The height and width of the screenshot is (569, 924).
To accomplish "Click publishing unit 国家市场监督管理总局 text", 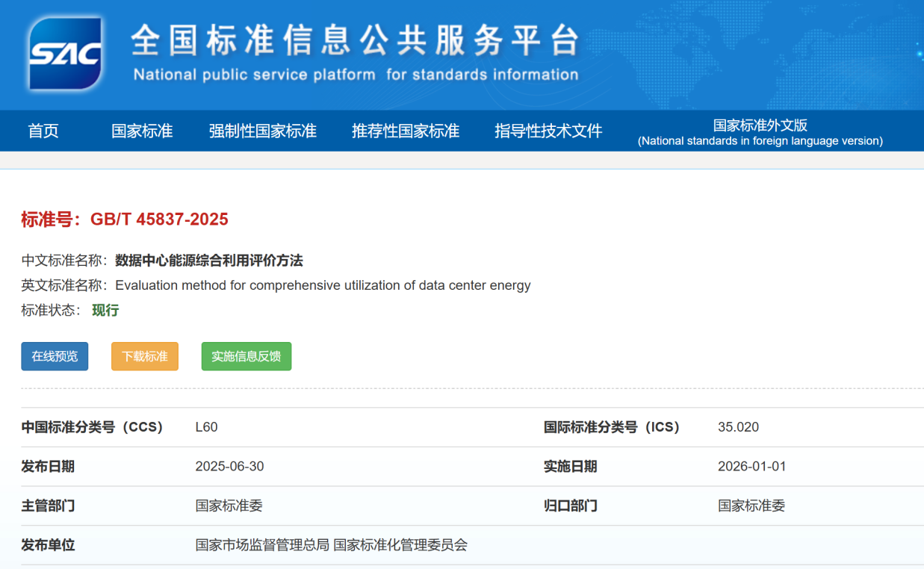I will click(x=262, y=545).
